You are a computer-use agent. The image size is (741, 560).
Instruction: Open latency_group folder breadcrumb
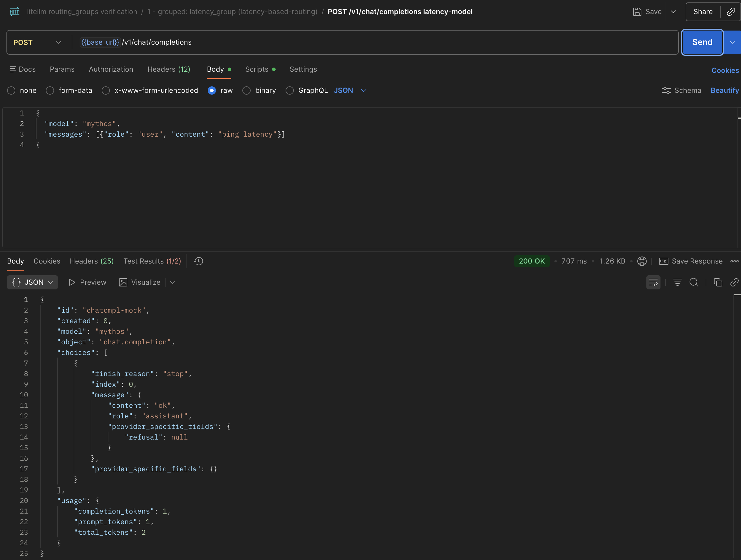(232, 12)
